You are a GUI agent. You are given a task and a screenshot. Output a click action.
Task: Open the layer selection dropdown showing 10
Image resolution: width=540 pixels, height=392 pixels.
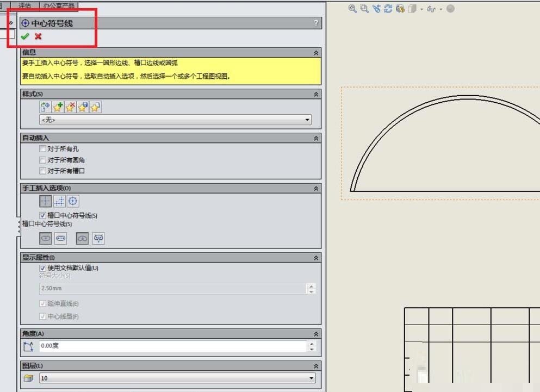coord(310,378)
